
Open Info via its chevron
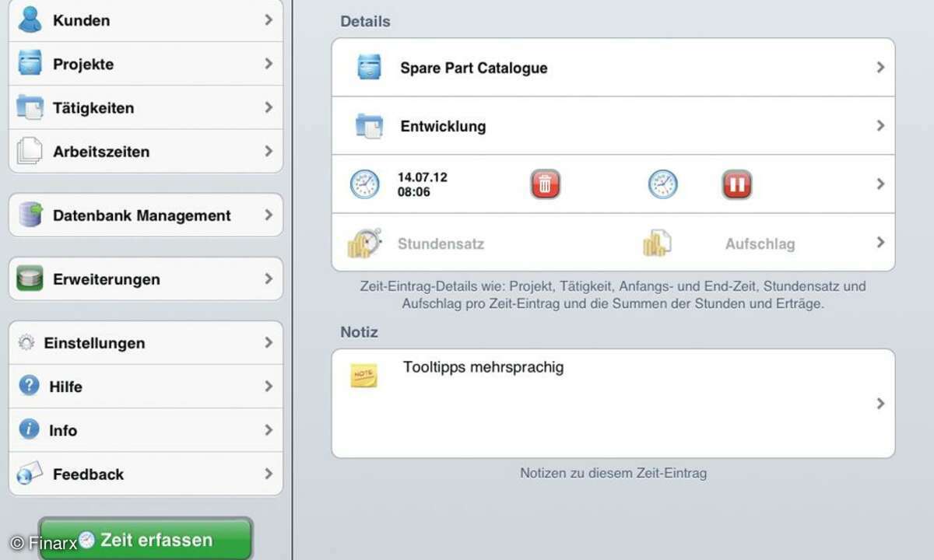coord(269,429)
